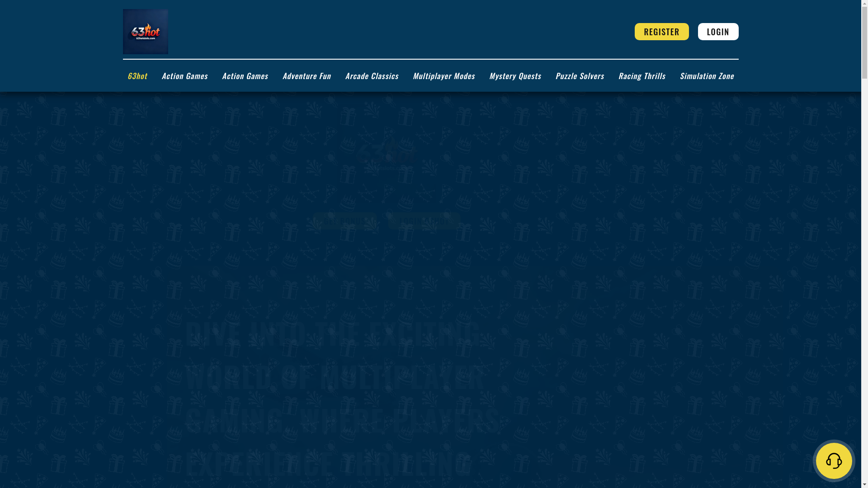Go to the Simulation Zone page

coord(706,76)
